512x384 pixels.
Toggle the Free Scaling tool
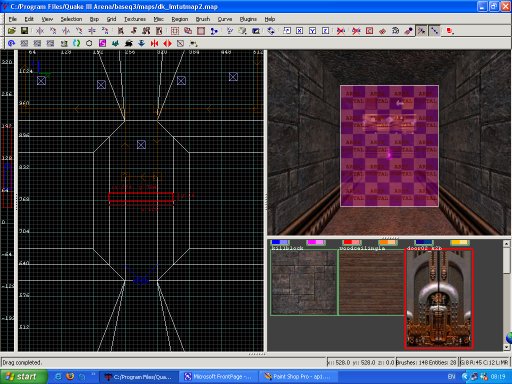287,31
